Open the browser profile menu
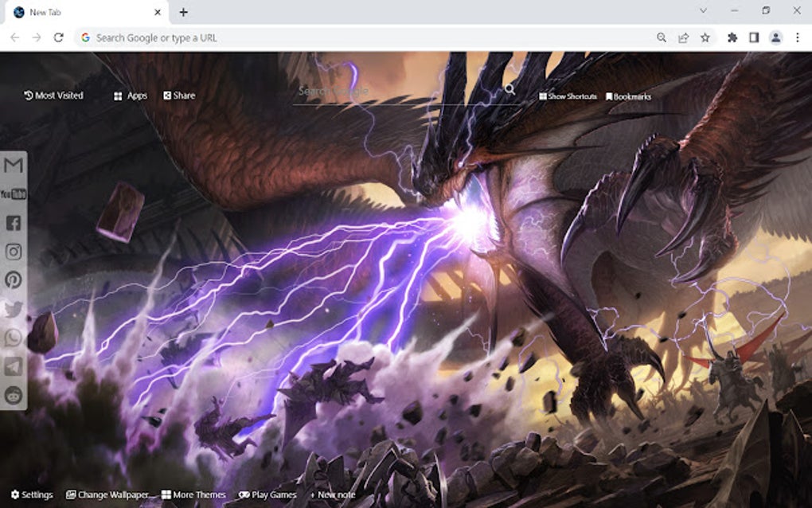Image resolution: width=812 pixels, height=508 pixels. tap(775, 37)
